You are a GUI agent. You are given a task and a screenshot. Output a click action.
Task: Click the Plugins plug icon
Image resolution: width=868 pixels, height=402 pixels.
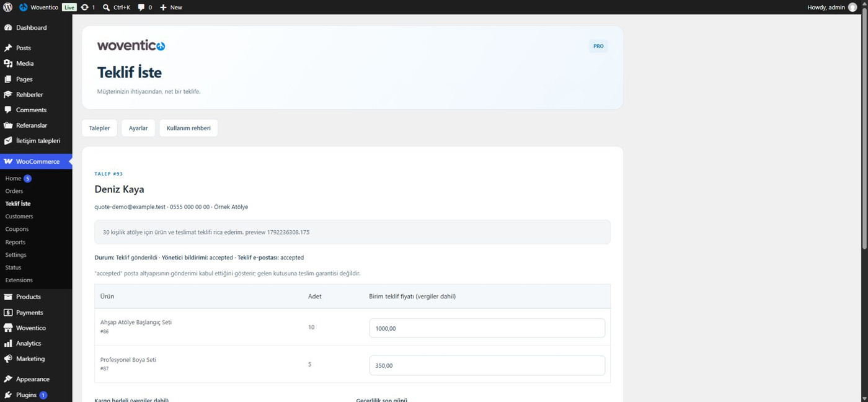[x=8, y=395]
